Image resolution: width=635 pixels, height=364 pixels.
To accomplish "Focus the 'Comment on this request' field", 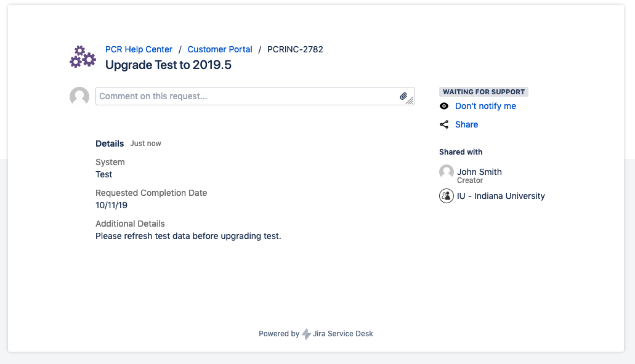I will [x=246, y=96].
